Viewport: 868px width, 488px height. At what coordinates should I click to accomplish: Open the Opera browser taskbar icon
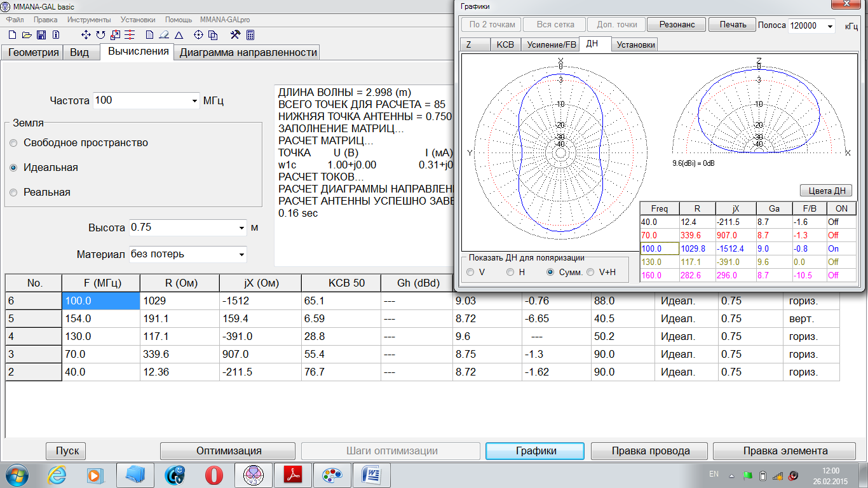point(214,474)
